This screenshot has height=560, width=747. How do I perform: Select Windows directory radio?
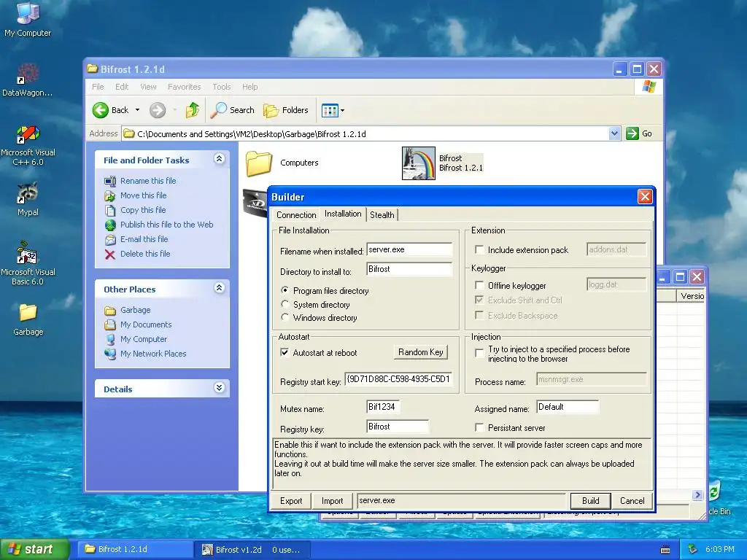coord(285,317)
